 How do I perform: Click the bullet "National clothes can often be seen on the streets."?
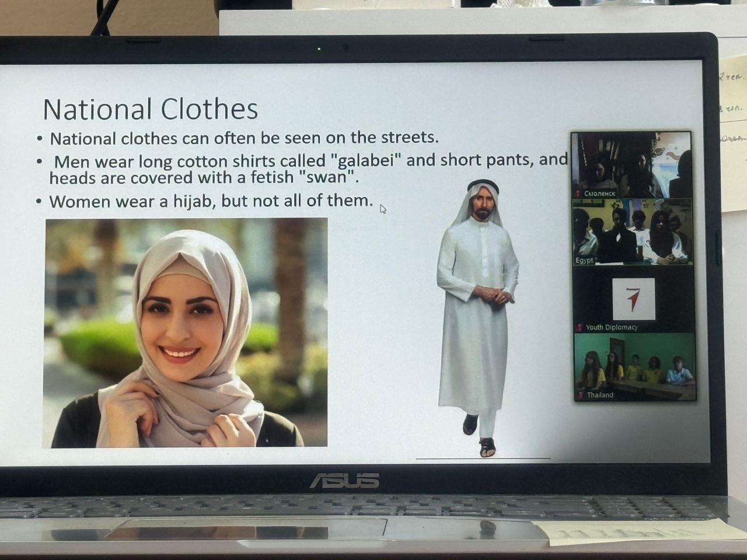[244, 138]
